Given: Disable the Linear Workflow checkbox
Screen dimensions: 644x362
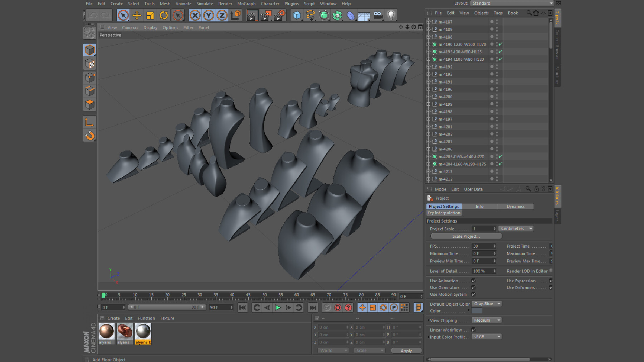Looking at the screenshot, I should [473, 329].
